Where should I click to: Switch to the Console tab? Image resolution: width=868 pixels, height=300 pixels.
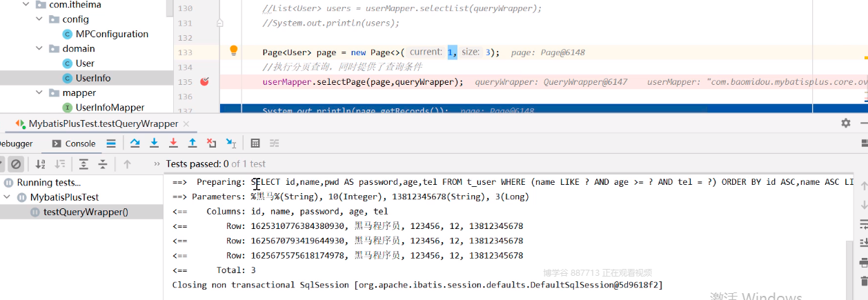[74, 143]
